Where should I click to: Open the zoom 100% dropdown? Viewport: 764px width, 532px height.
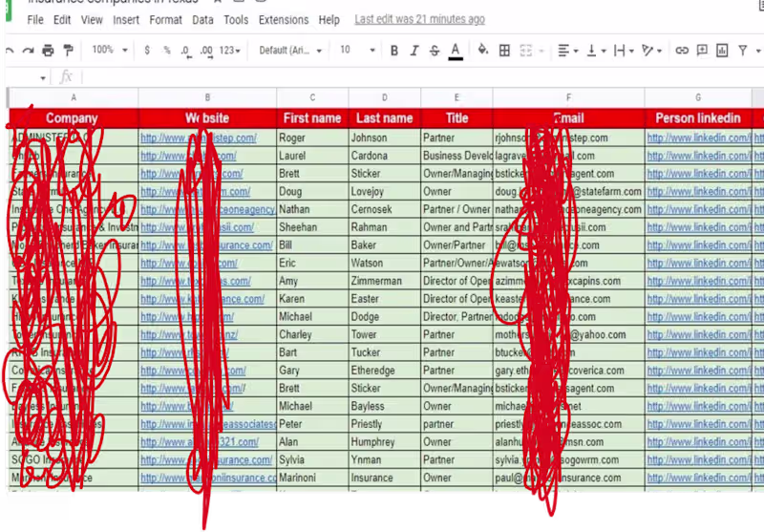[x=110, y=50]
